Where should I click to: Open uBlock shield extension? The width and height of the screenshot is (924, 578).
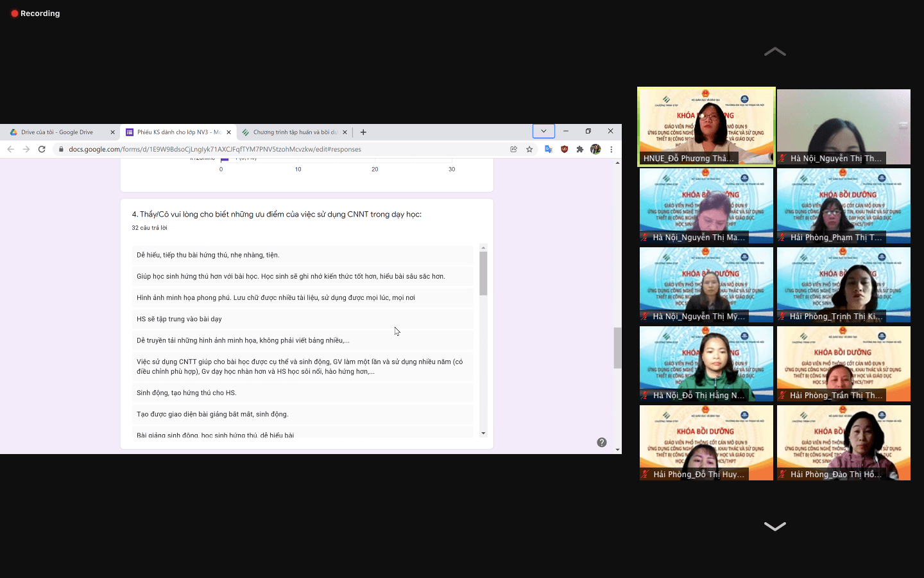[x=564, y=149]
